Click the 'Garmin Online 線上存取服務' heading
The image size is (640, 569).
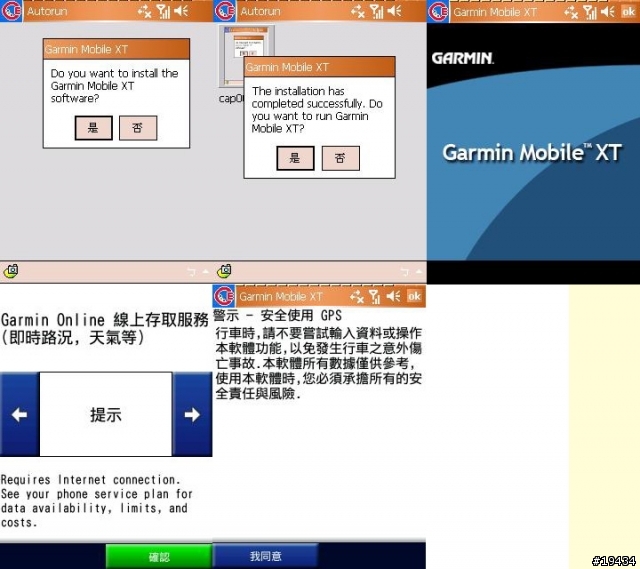tap(105, 320)
